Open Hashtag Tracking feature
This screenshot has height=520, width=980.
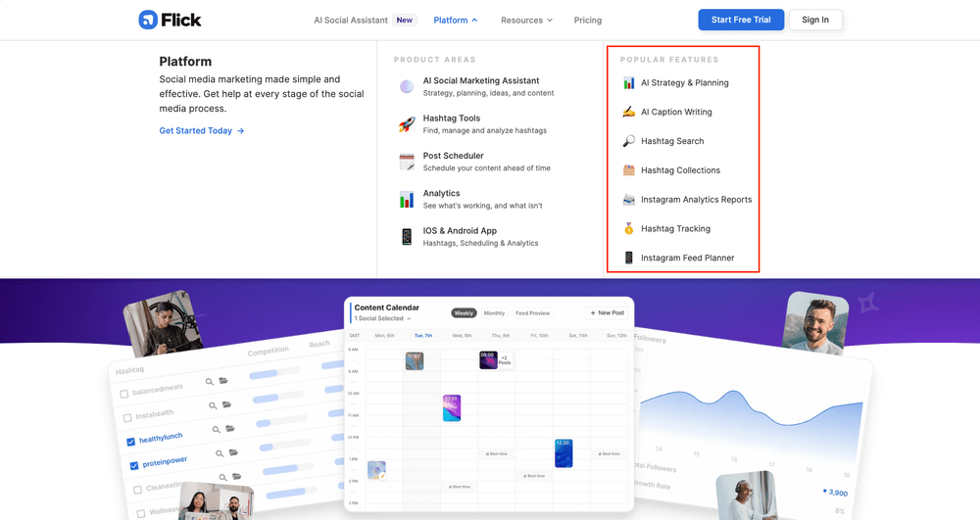[x=675, y=228]
